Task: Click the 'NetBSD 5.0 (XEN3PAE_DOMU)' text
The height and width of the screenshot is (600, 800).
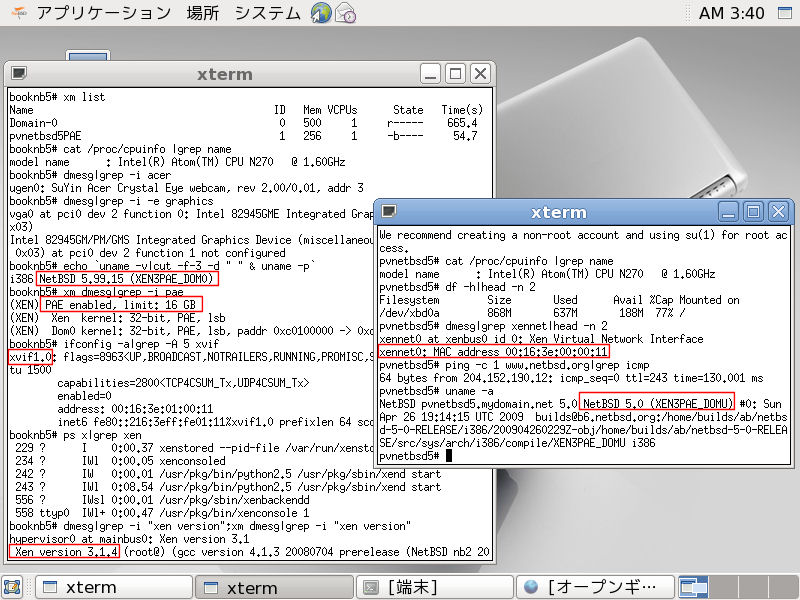Action: coord(657,404)
